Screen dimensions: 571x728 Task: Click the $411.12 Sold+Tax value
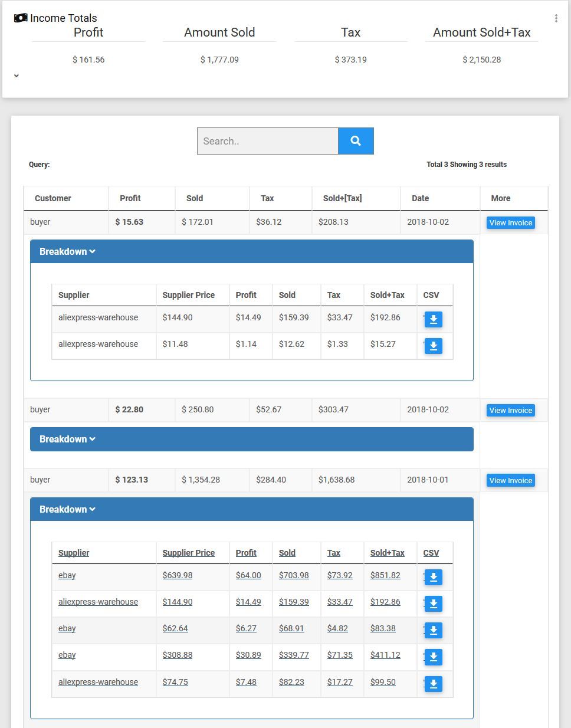click(385, 655)
